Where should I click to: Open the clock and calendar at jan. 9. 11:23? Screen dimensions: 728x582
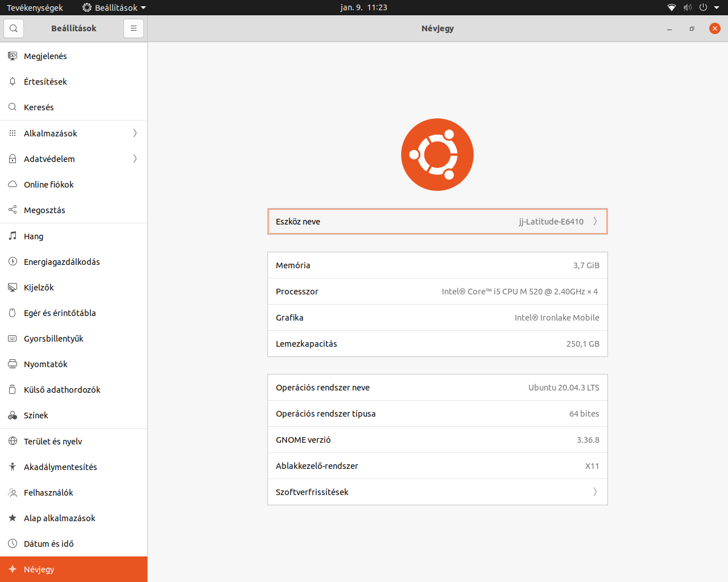(364, 7)
